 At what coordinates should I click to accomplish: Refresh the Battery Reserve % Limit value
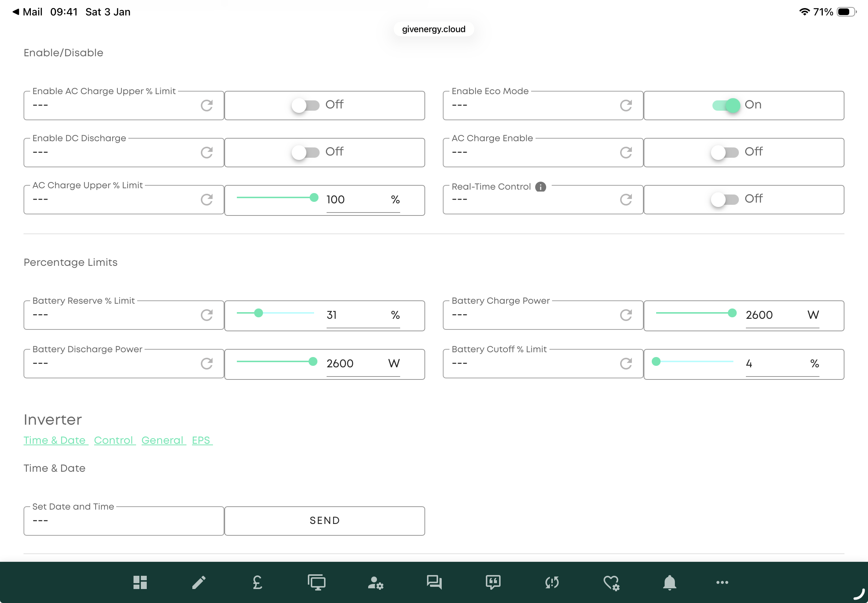[x=207, y=315]
